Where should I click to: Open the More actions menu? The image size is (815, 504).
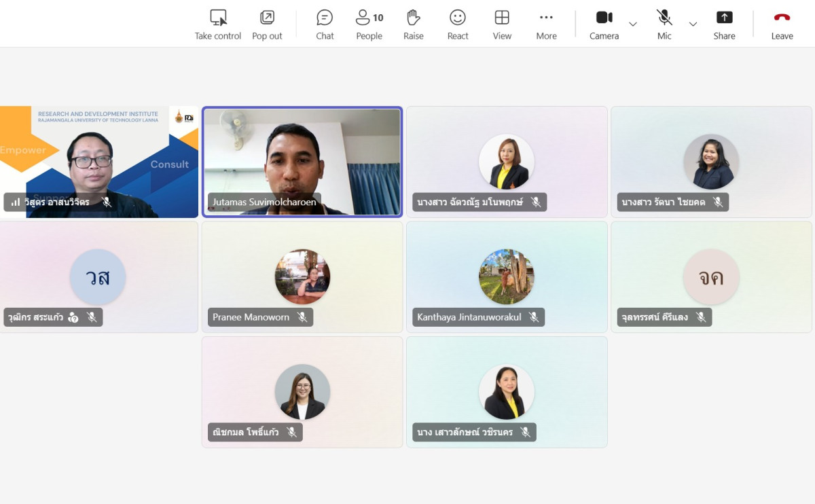pyautogui.click(x=546, y=18)
